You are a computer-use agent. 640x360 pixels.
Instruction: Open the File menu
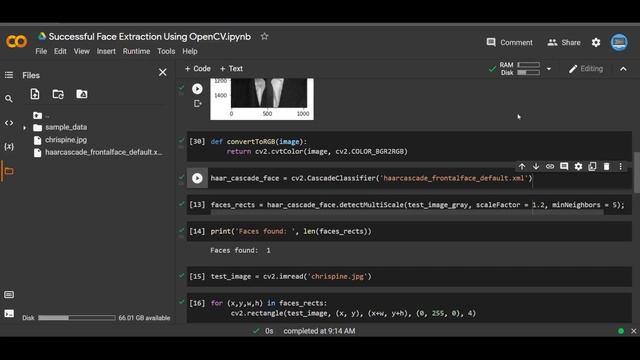click(x=41, y=51)
